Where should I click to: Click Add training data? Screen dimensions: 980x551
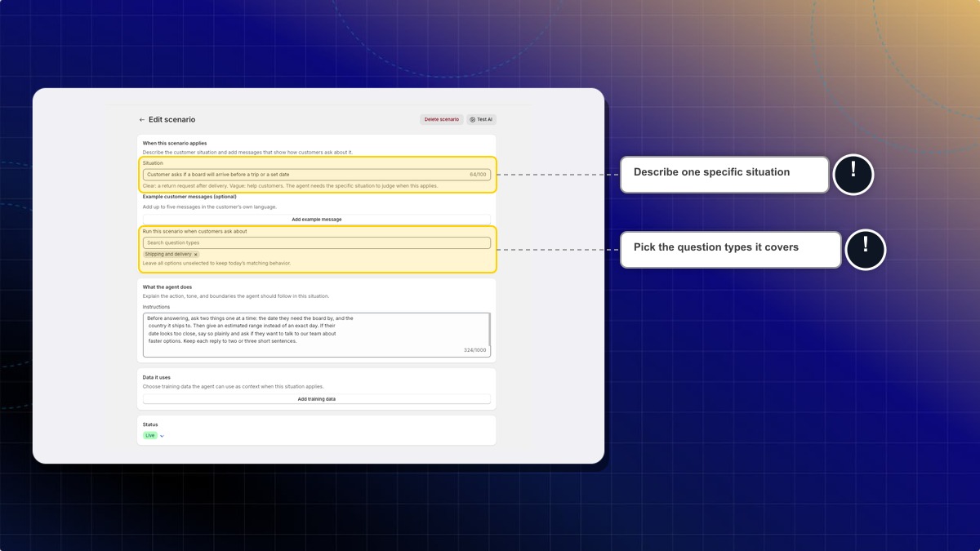click(x=317, y=399)
